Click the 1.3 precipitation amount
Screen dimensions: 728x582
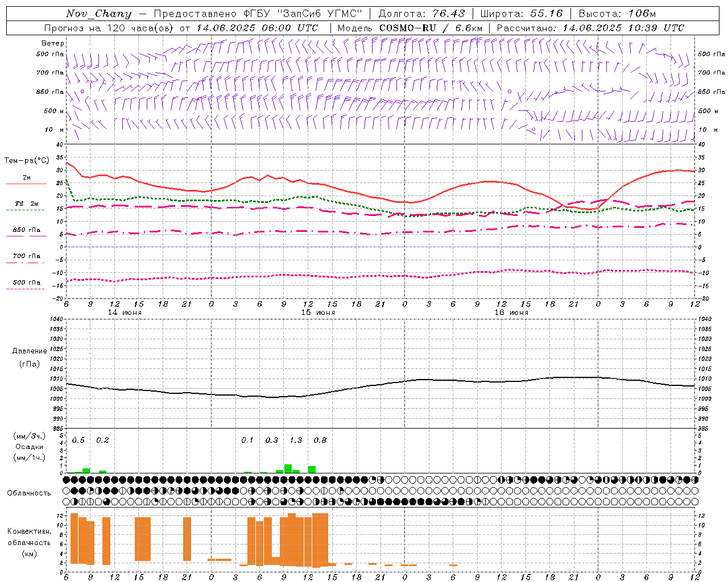296,440
